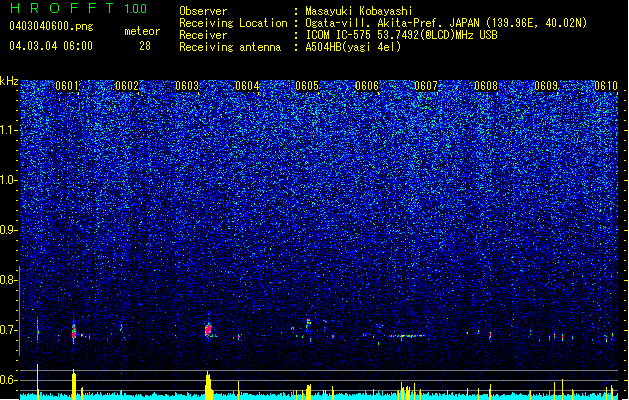Click the Receiving Location label
This screenshot has width=629, height=400.
pyautogui.click(x=233, y=23)
